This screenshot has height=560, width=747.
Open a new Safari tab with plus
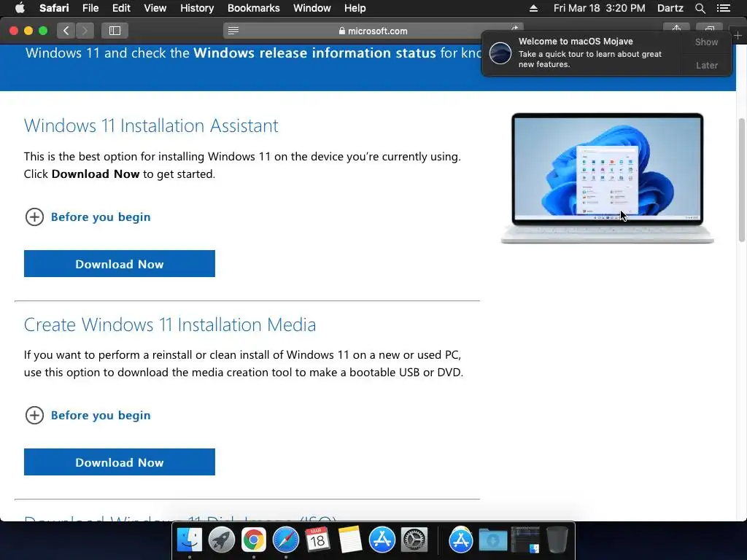pos(738,35)
